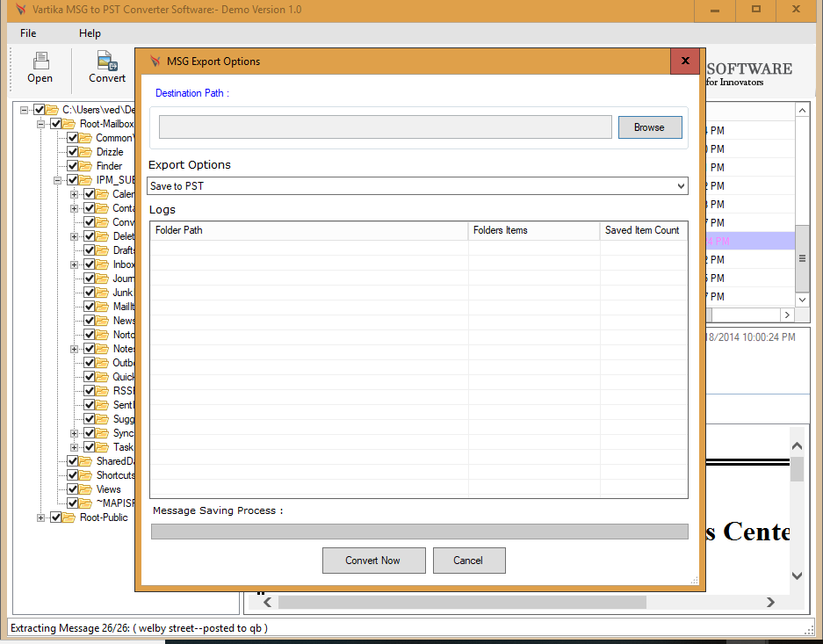Collapse the IPM_SUBTREE node
823x644 pixels.
(x=58, y=181)
